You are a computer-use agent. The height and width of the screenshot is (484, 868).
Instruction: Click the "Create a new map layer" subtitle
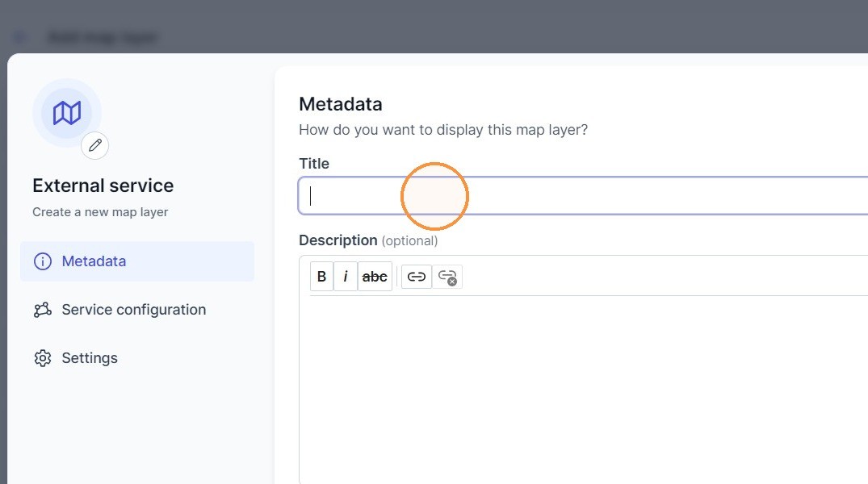[x=100, y=212]
